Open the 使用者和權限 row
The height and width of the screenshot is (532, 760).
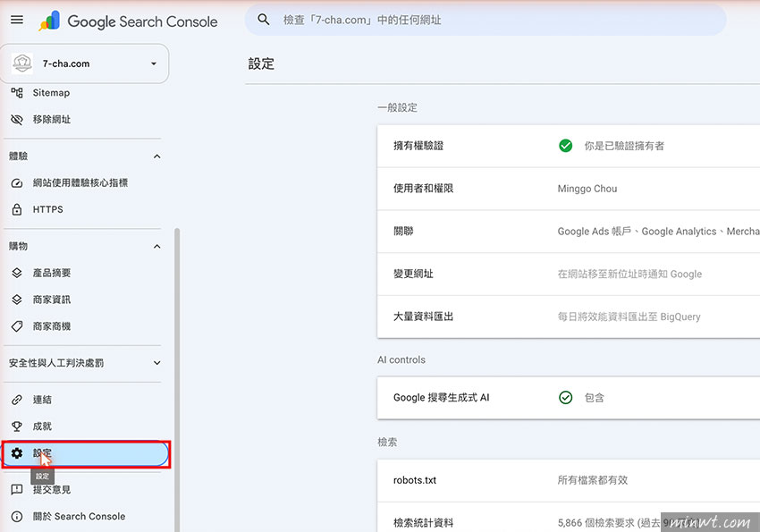coord(569,189)
